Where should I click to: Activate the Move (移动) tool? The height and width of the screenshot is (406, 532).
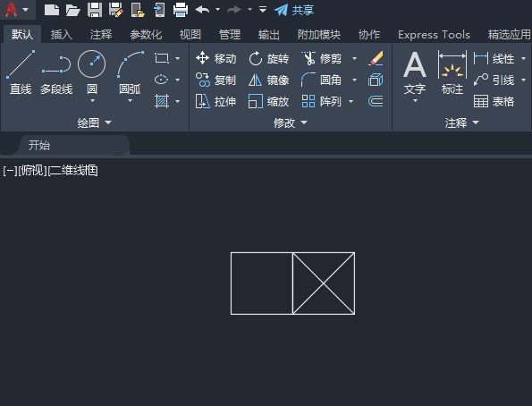pyautogui.click(x=215, y=59)
